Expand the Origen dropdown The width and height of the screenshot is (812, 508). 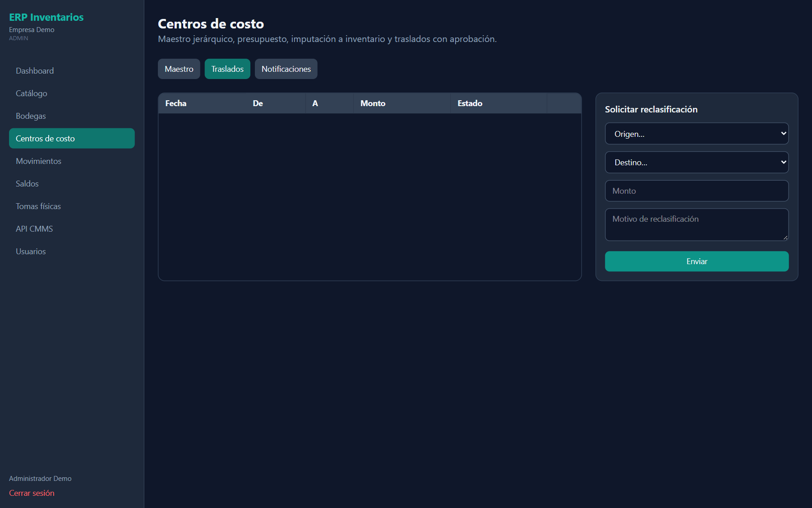tap(697, 134)
